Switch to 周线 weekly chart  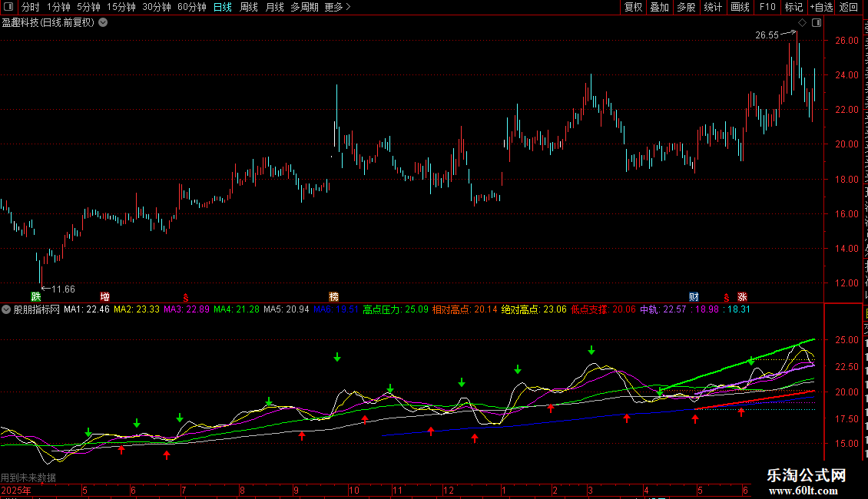[249, 7]
